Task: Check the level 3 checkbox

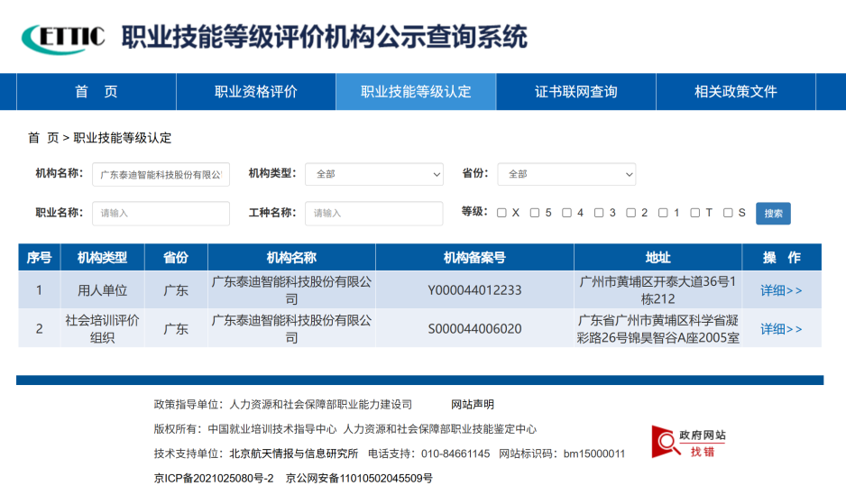Action: tap(599, 213)
